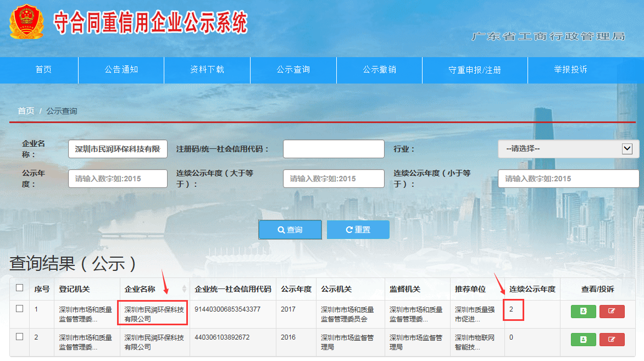Click sort arrows on 企业名称 column
The width and height of the screenshot is (644, 361).
[184, 289]
